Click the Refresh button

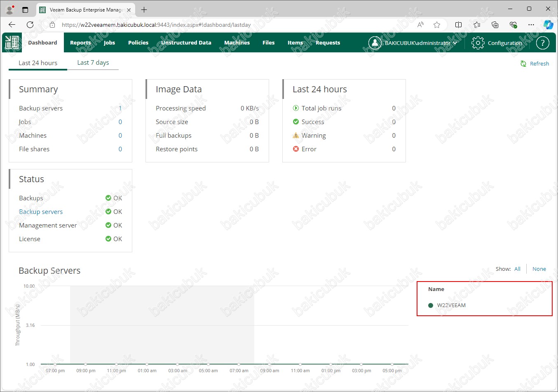535,63
